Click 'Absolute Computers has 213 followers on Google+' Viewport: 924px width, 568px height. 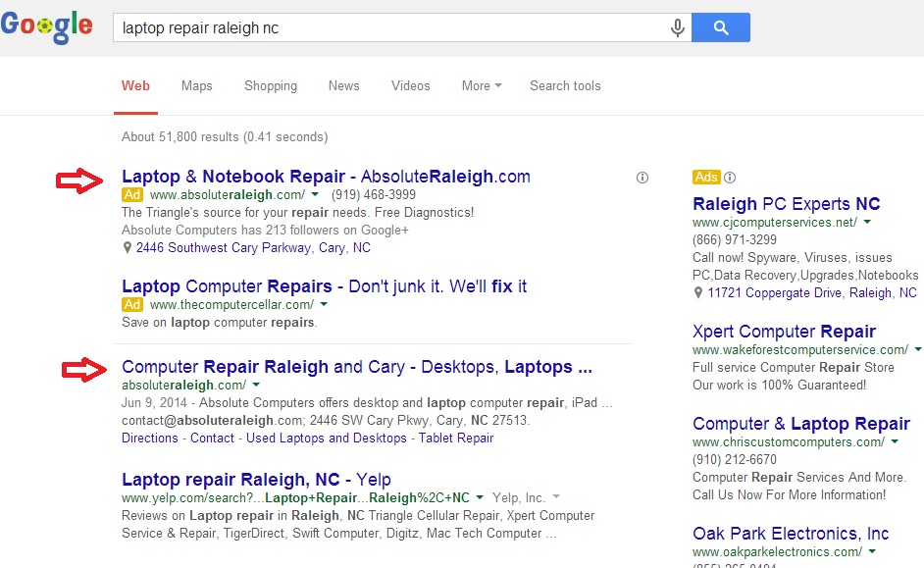click(x=265, y=230)
